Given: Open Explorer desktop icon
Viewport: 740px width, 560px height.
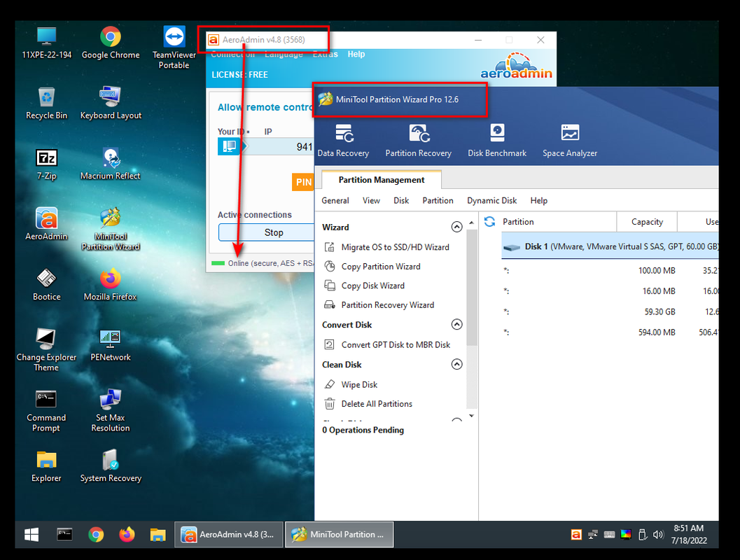Looking at the screenshot, I should (46, 465).
